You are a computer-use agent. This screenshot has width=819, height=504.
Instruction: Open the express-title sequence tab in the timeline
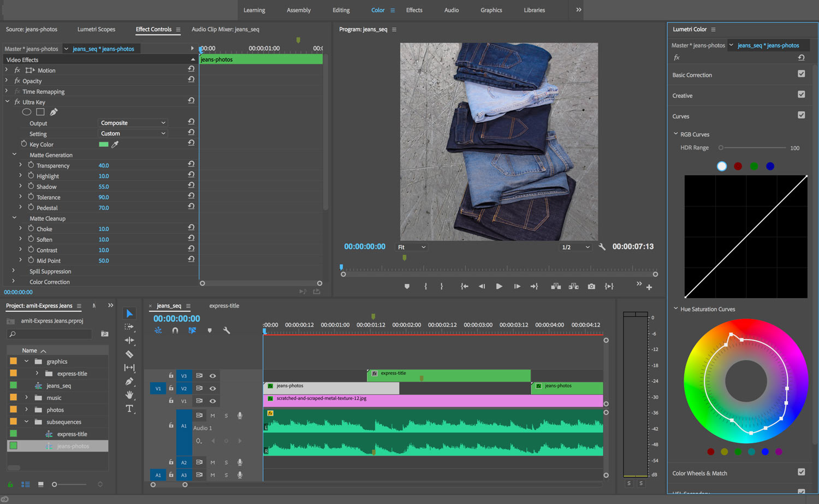224,305
